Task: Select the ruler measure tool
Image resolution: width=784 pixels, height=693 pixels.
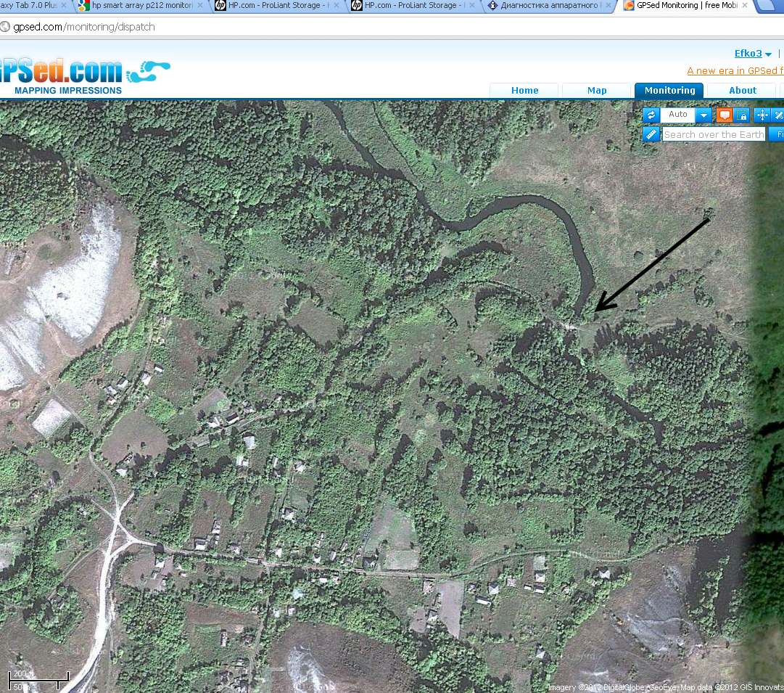Action: (x=651, y=134)
